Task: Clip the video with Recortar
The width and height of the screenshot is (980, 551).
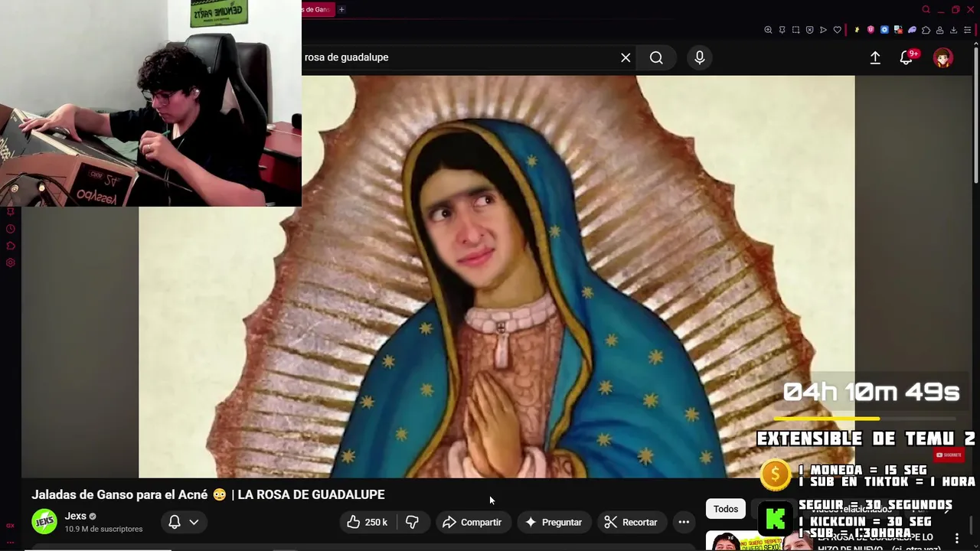Action: [x=631, y=522]
